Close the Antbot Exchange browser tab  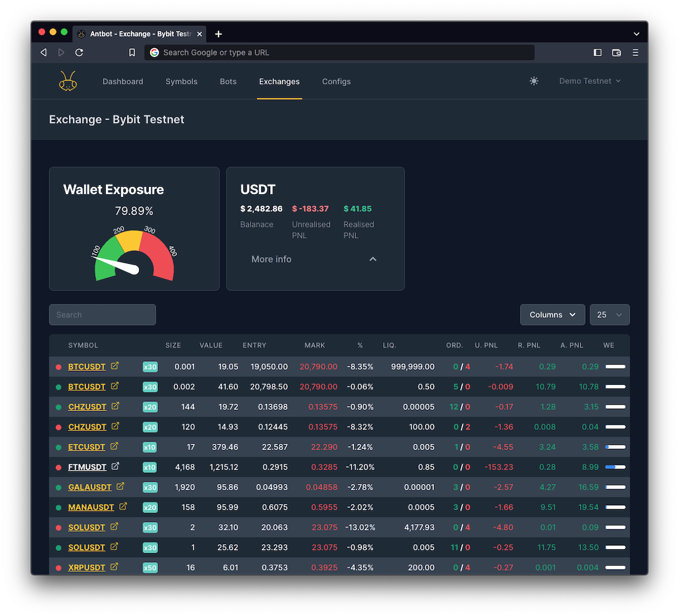pos(199,34)
